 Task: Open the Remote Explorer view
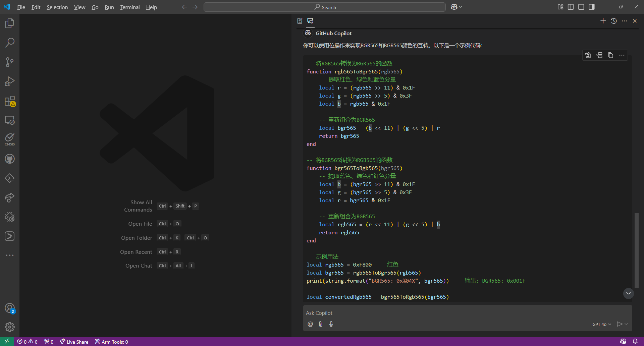click(10, 120)
